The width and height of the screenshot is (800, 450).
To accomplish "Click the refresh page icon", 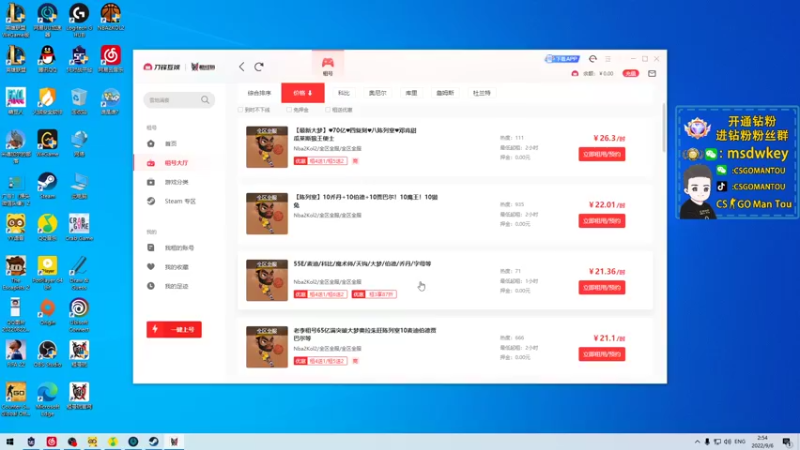I will tap(259, 67).
